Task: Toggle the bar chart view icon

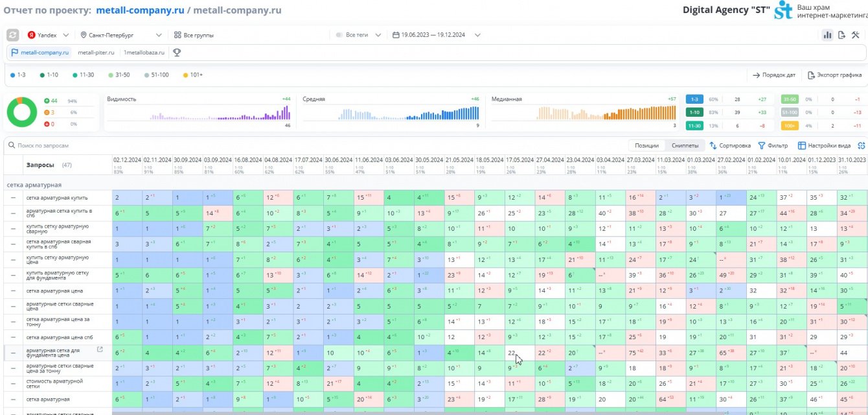Action: [827, 35]
